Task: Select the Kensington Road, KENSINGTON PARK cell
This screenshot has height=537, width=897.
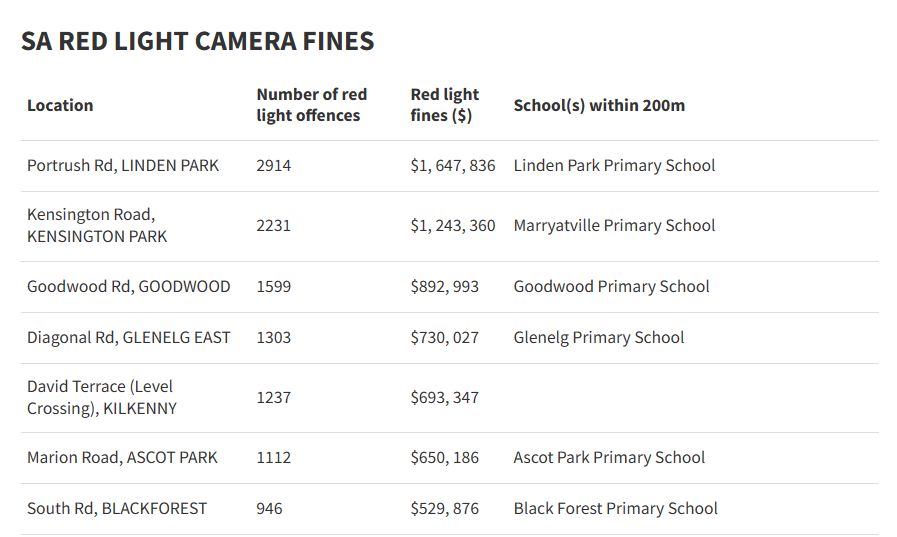Action: tap(97, 226)
